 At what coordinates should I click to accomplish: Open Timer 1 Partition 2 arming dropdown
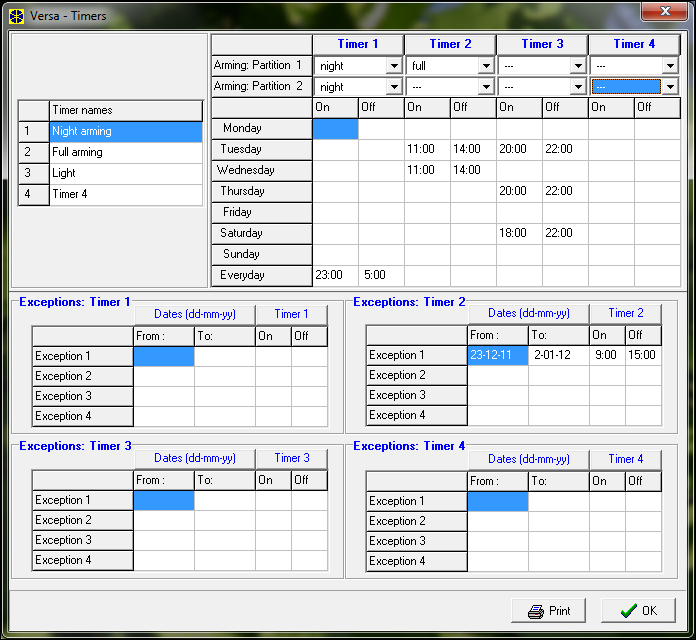pyautogui.click(x=394, y=87)
